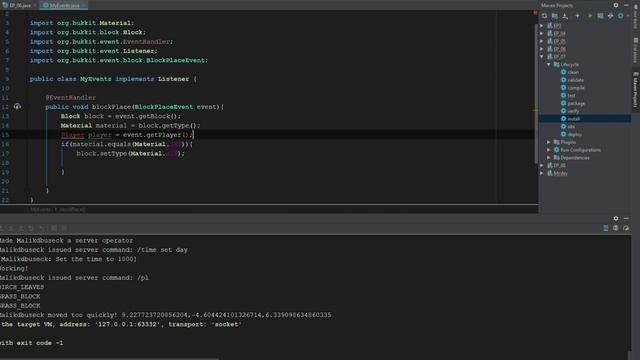Select the site lifecycle goal
This screenshot has height=360, width=640.
571,127
